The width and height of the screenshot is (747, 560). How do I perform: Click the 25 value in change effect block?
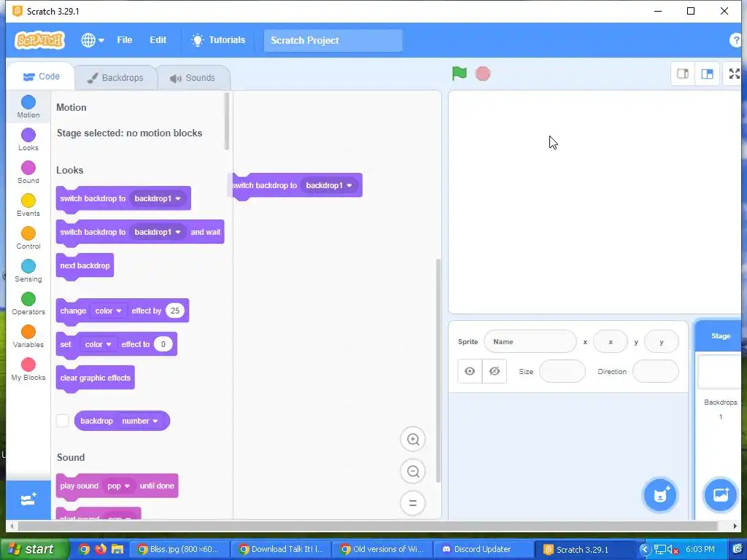[x=175, y=311]
